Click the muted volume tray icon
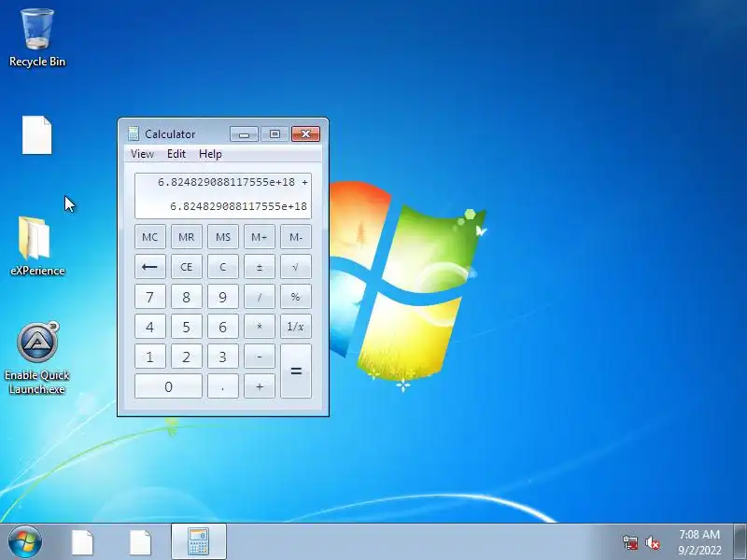The width and height of the screenshot is (747, 560). 653,542
